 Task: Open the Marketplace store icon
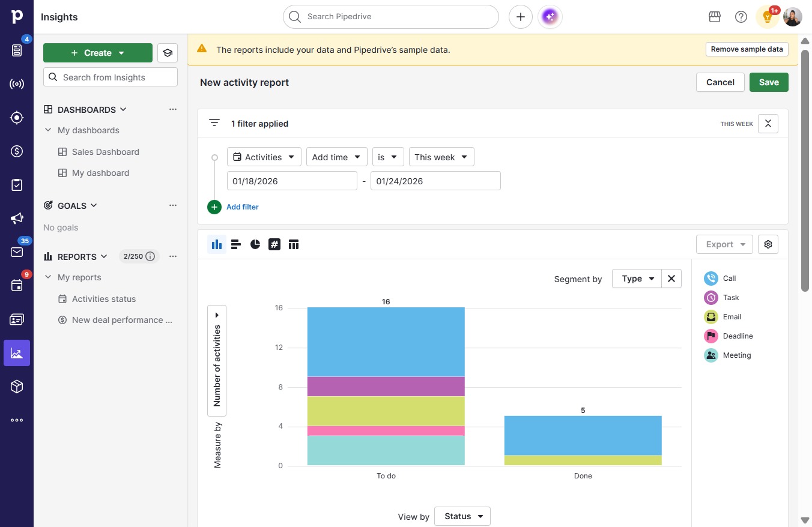point(715,17)
